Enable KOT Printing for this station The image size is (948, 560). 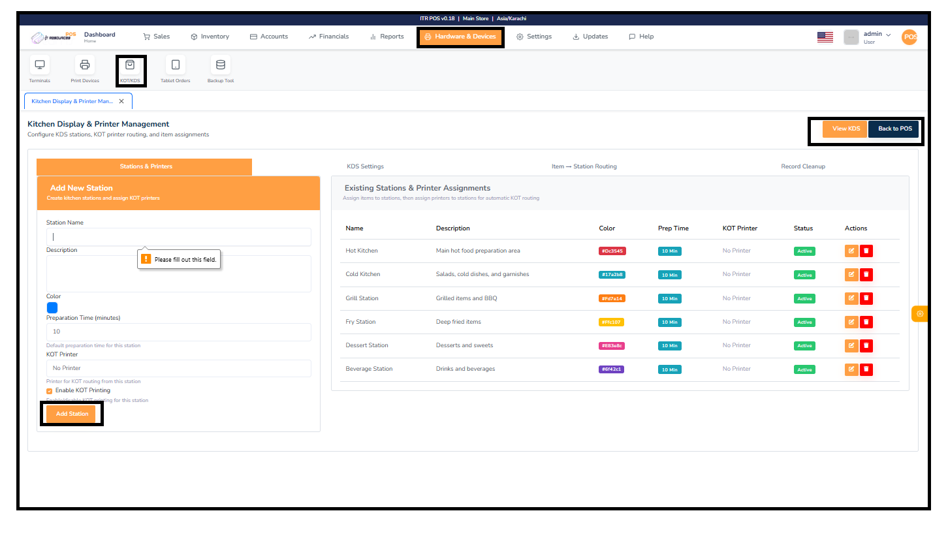[x=49, y=390]
